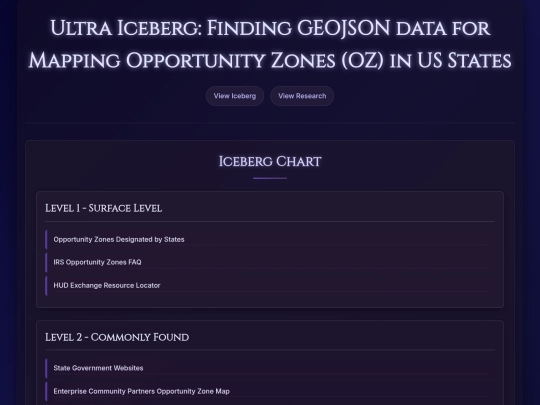Click divider line under Level 1 heading

(x=270, y=221)
